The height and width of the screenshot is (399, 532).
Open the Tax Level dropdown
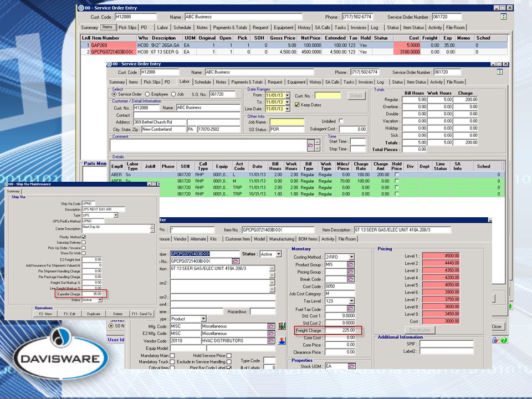point(351,301)
